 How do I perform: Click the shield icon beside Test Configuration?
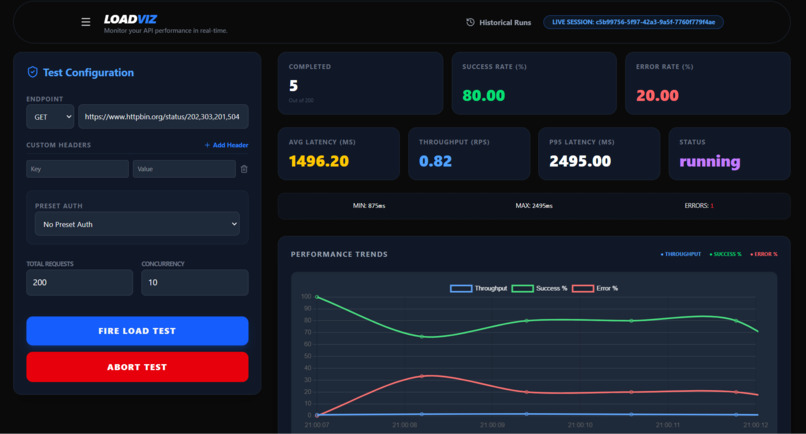pyautogui.click(x=32, y=72)
